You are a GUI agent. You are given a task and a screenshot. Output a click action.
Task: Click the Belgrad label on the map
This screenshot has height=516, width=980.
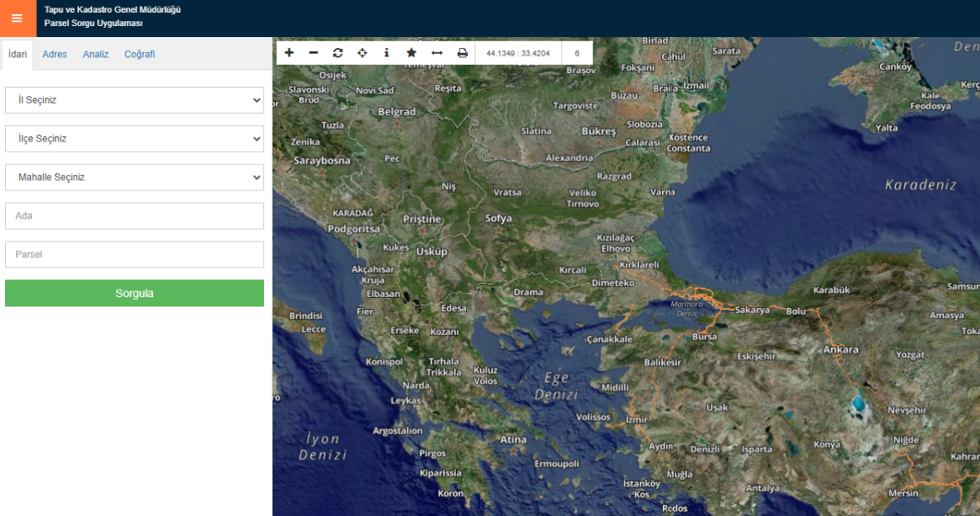[397, 112]
